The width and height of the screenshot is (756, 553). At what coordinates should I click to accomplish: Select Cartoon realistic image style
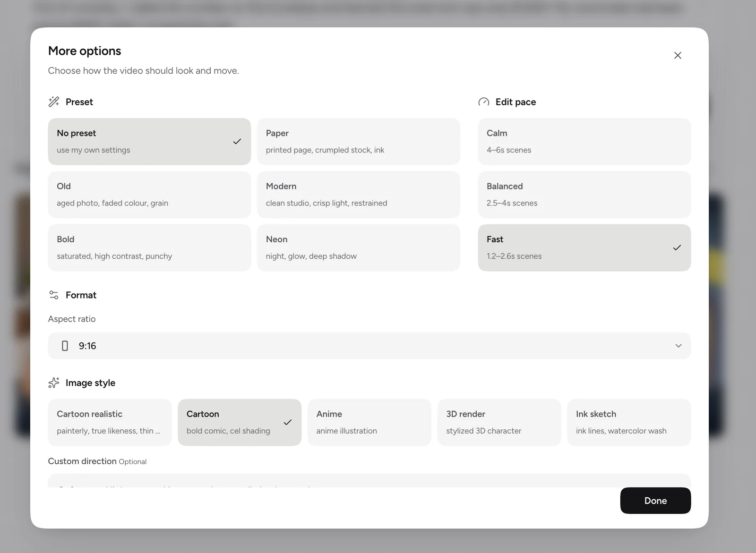click(x=110, y=422)
